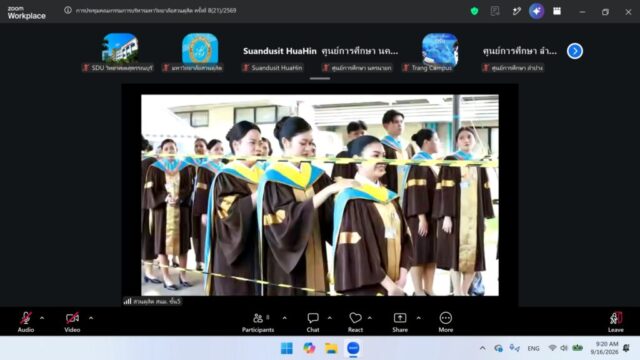Show hidden system tray icons
Screen dimensions: 640x360
point(482,348)
